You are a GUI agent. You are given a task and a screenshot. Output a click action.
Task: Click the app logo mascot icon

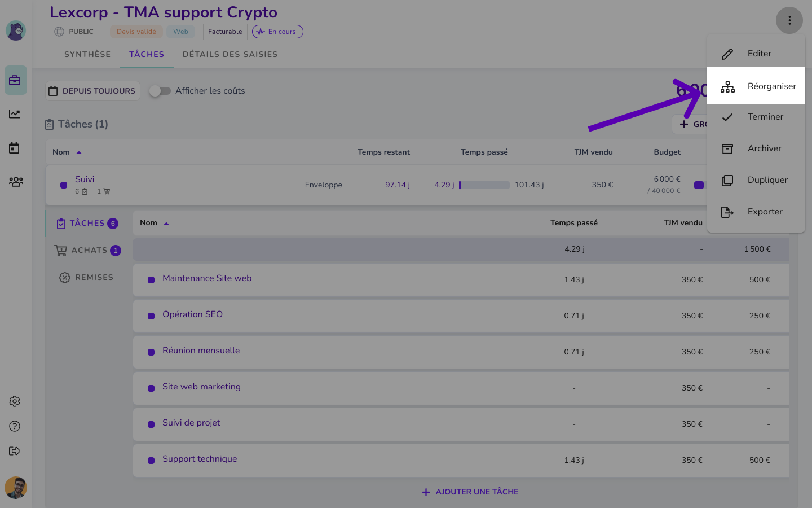tap(16, 30)
